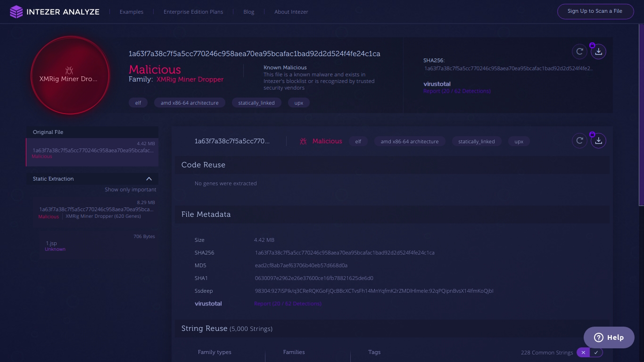Click 'Show only important' filter
The width and height of the screenshot is (644, 362).
click(x=131, y=189)
